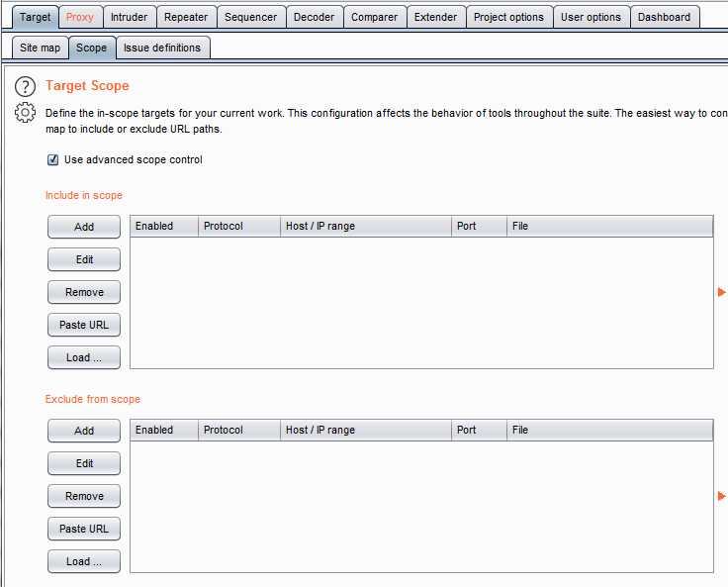Select the Comparer tab

374,17
